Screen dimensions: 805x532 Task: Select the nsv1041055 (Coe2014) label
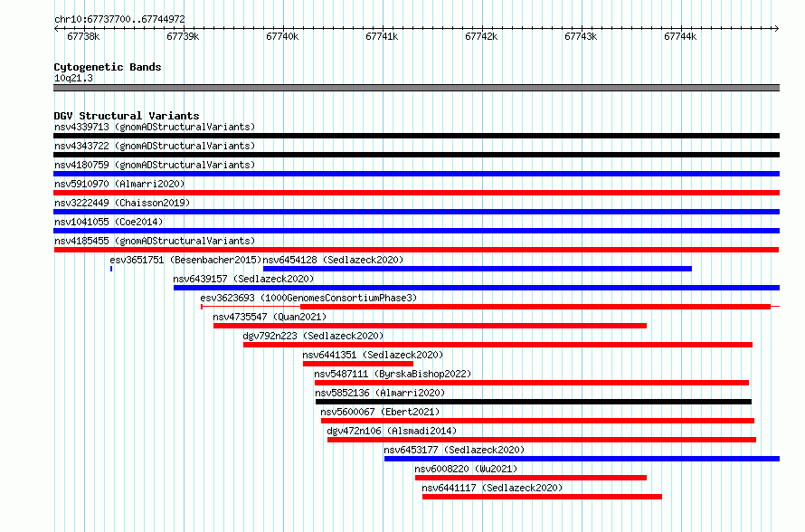pyautogui.click(x=109, y=222)
